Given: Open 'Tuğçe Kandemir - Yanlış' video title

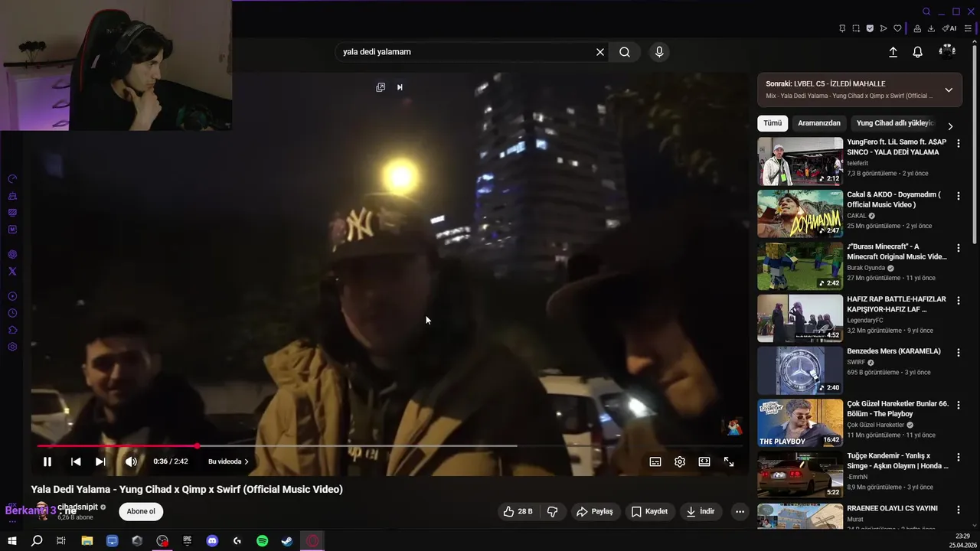Looking at the screenshot, I should [897, 461].
